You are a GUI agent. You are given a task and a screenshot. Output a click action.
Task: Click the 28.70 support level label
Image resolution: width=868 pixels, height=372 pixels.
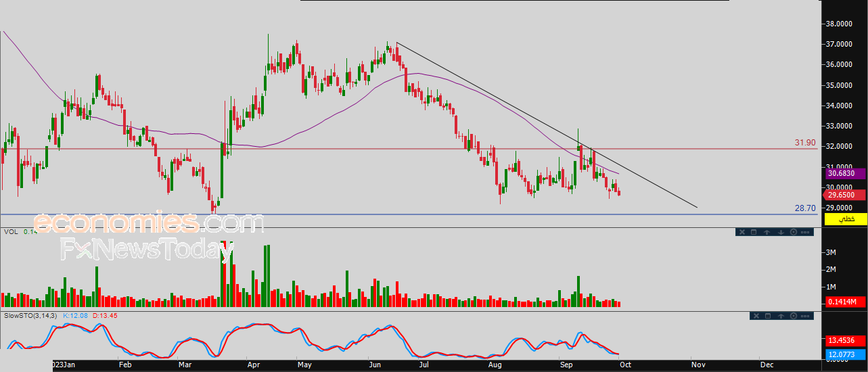805,208
